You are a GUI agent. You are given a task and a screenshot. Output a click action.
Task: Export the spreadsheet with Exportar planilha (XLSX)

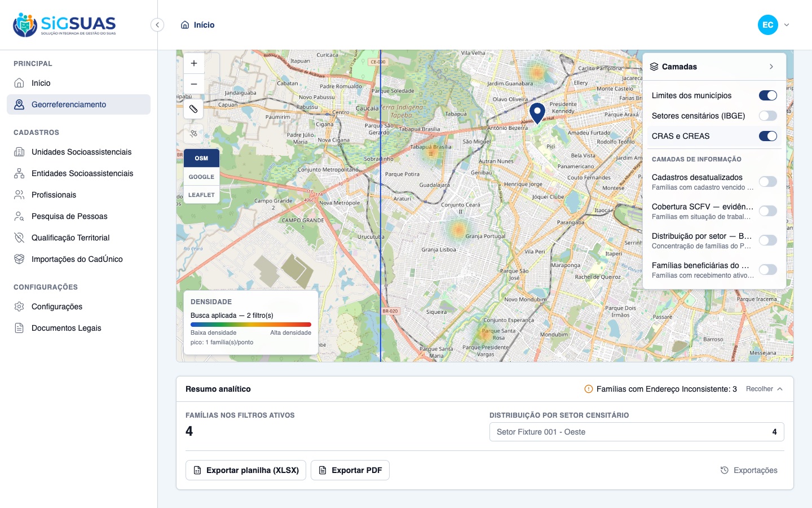[246, 470]
